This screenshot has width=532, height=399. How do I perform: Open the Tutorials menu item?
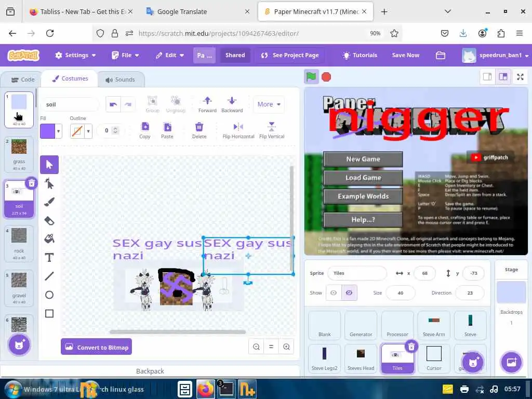pos(360,55)
